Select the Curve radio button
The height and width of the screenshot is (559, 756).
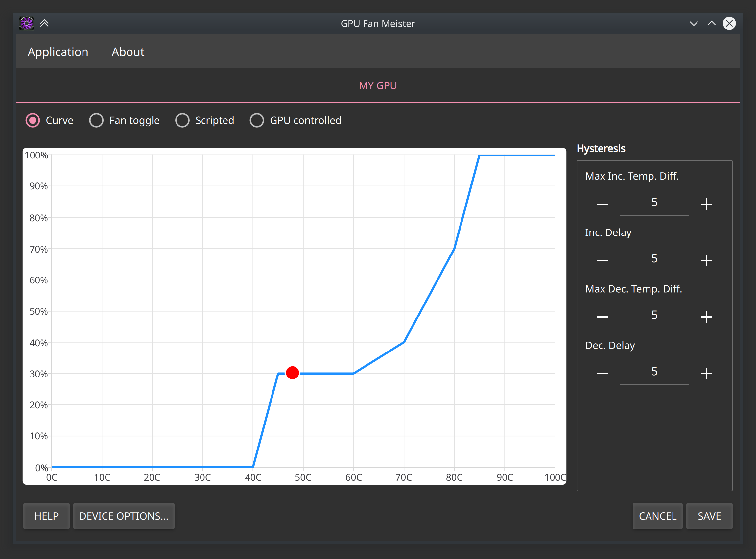coord(34,120)
